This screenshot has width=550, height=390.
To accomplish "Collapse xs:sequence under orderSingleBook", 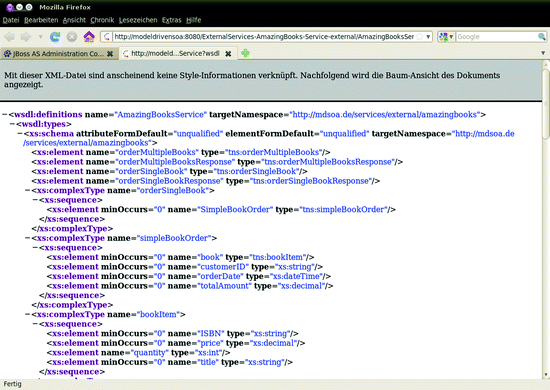I will click(x=35, y=200).
